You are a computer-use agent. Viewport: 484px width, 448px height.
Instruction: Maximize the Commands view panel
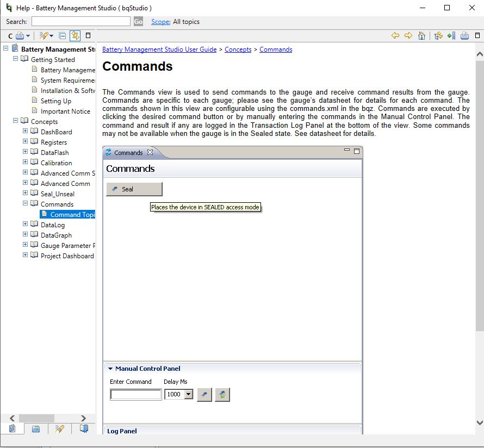point(357,151)
